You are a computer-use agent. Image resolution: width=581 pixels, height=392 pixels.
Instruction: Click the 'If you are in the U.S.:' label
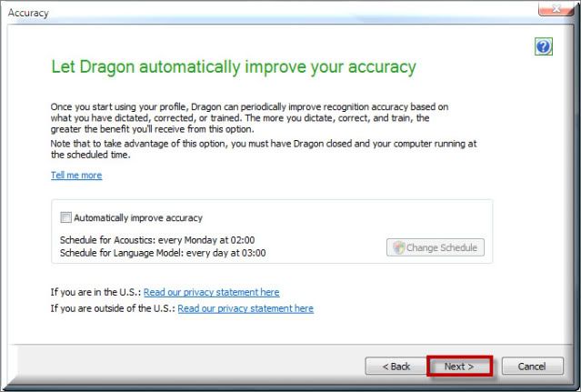[x=96, y=292]
